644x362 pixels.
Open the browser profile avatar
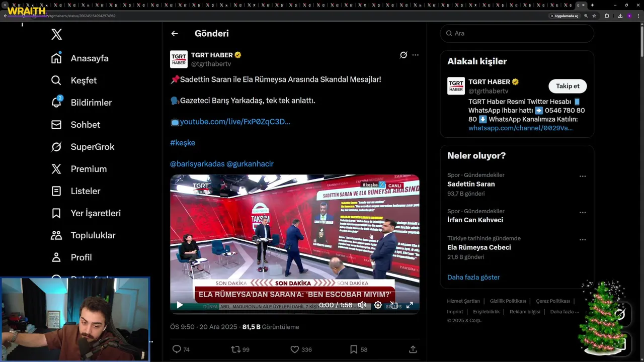[629, 16]
